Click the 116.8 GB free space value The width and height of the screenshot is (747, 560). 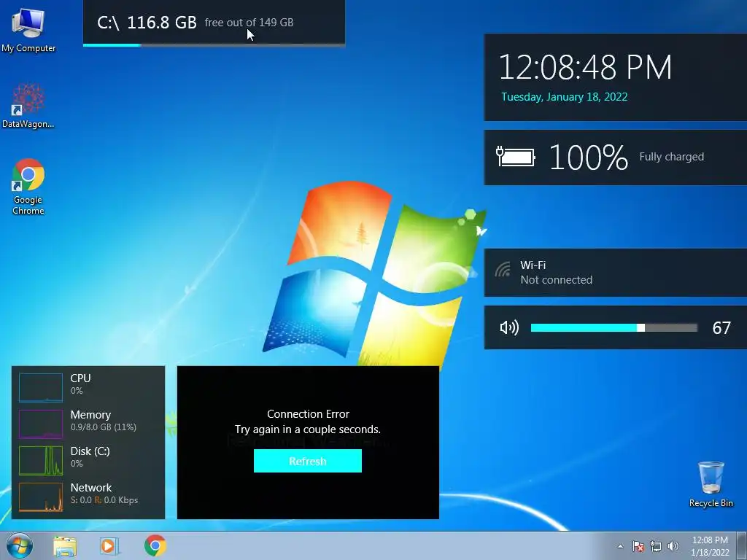[162, 23]
